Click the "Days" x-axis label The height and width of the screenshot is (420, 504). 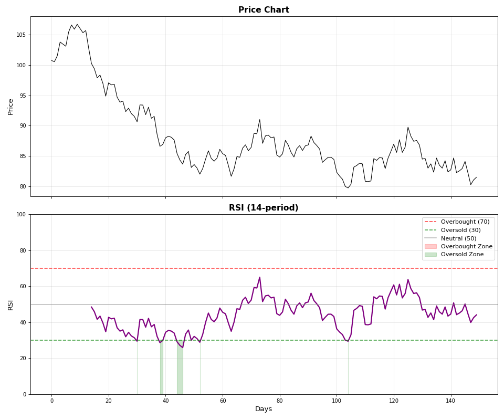(264, 409)
